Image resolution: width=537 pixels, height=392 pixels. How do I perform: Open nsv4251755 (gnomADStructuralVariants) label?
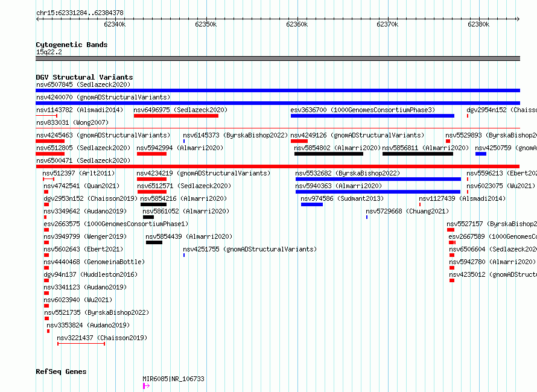click(x=250, y=249)
